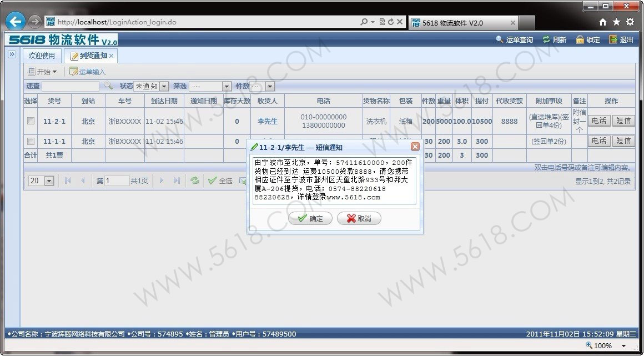Click 取消 in the SMS dialog

(x=359, y=219)
